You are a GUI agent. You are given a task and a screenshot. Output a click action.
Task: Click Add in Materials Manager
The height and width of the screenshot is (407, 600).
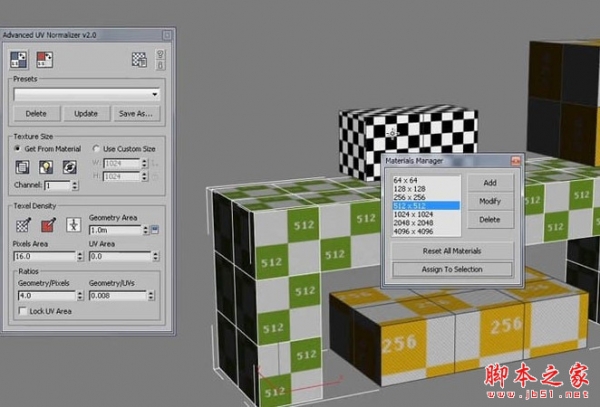(490, 183)
